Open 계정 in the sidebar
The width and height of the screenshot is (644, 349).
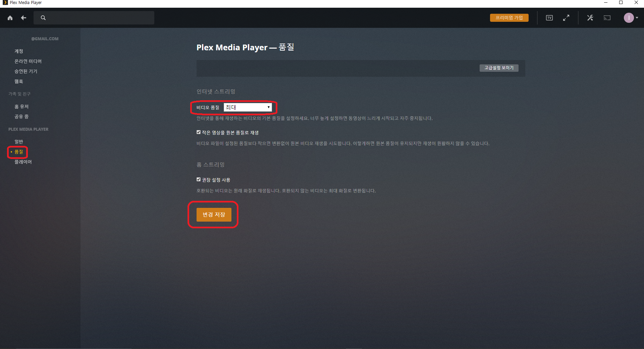[x=19, y=51]
